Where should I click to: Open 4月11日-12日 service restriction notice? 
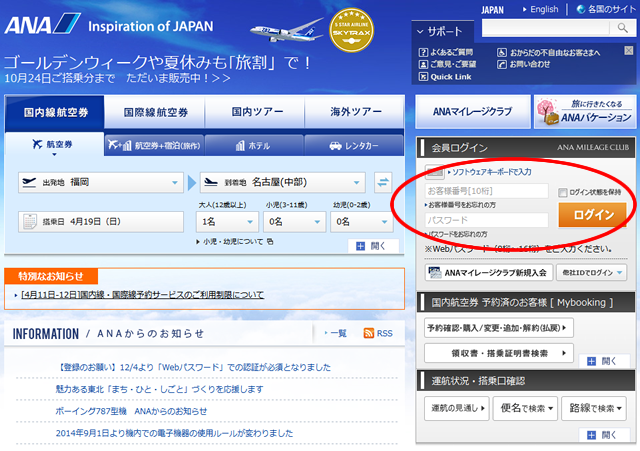tap(142, 295)
